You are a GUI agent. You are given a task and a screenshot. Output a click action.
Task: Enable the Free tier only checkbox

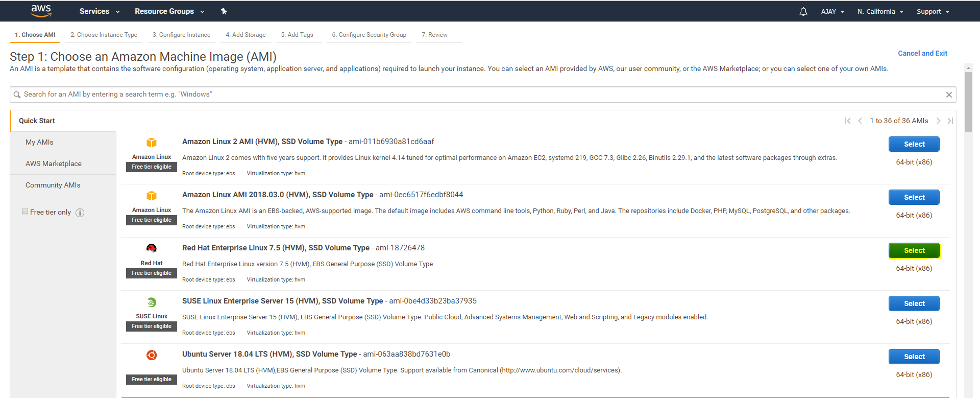pos(25,211)
